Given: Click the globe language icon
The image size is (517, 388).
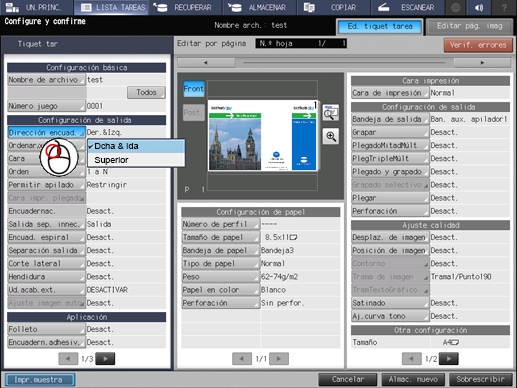Looking at the screenshot, I should (x=456, y=7).
